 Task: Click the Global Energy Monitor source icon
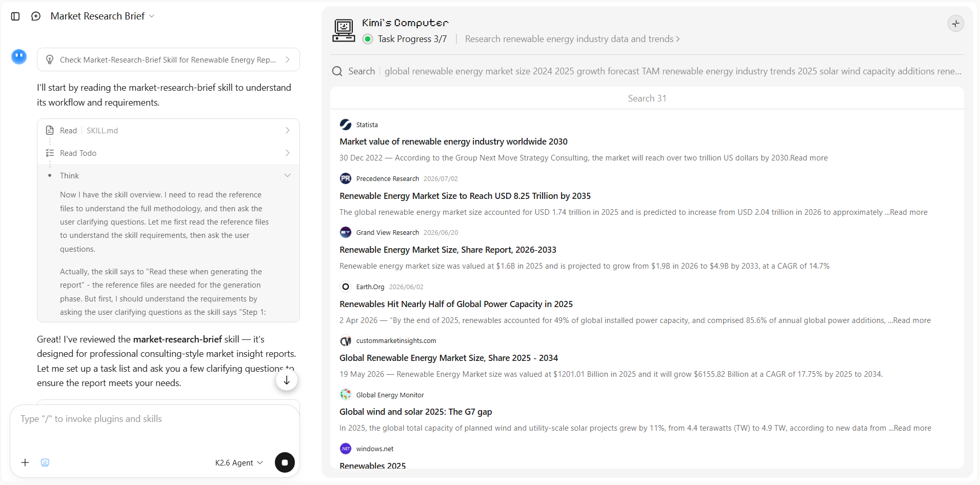pos(346,395)
